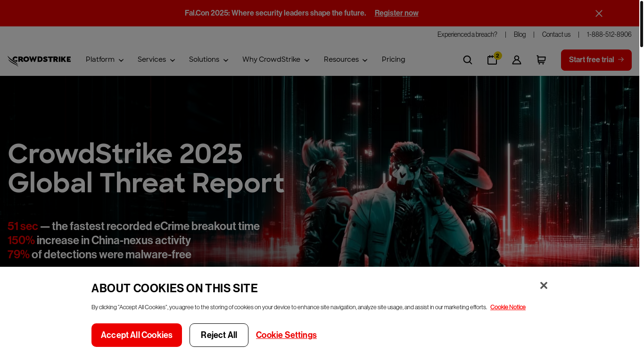Open the CrowdStrike logo home link
The height and width of the screenshot is (362, 644).
click(39, 60)
